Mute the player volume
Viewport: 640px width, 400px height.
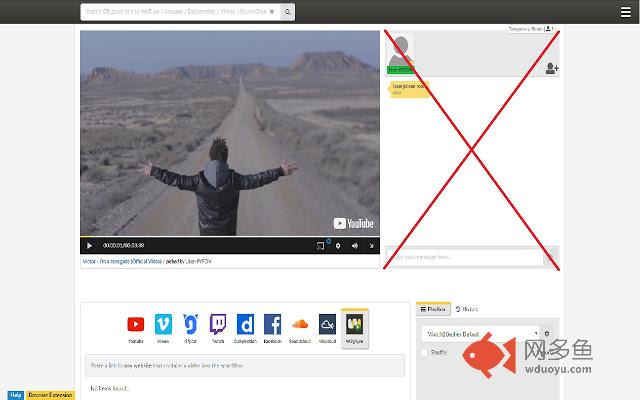coord(355,246)
